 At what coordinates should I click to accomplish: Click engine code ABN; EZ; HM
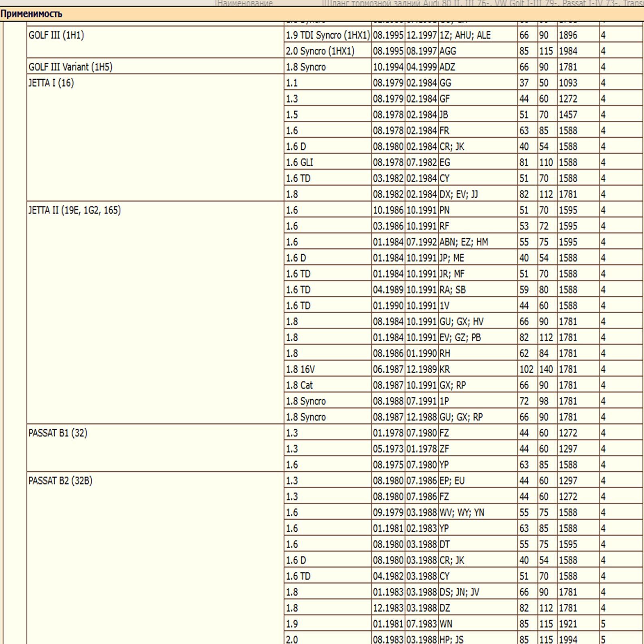[478, 242]
